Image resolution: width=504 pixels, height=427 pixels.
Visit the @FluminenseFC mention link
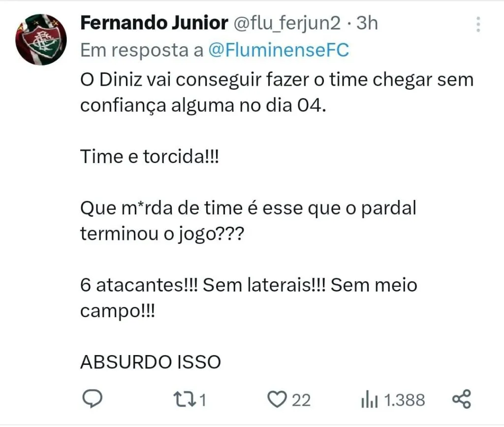pyautogui.click(x=279, y=50)
